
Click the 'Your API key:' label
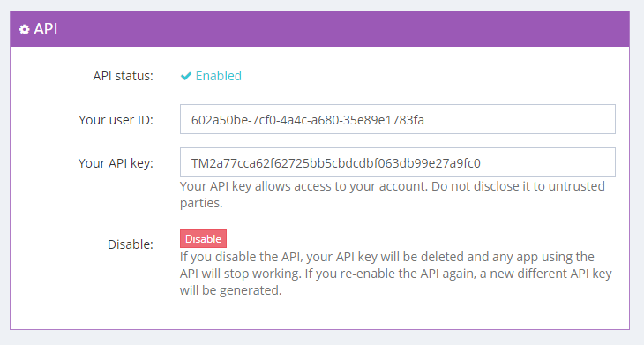point(116,163)
